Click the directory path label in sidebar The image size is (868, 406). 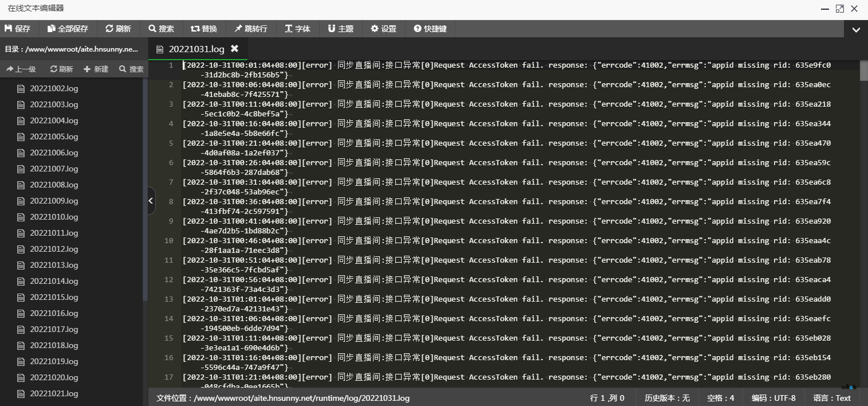point(72,49)
